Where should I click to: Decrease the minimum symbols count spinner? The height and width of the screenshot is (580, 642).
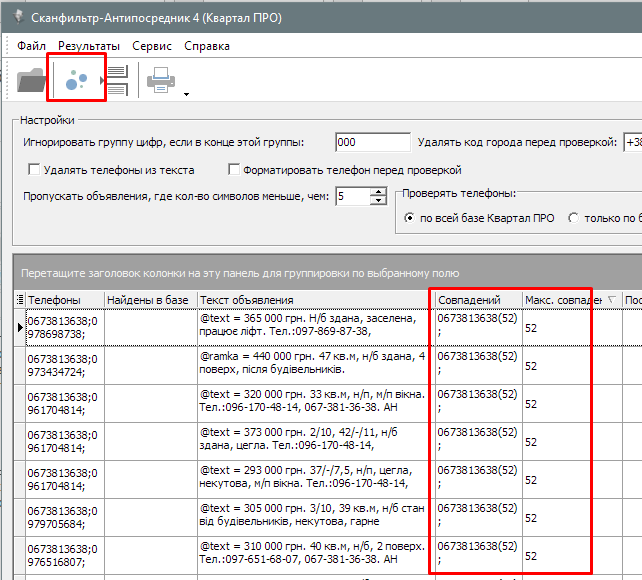[x=378, y=201]
